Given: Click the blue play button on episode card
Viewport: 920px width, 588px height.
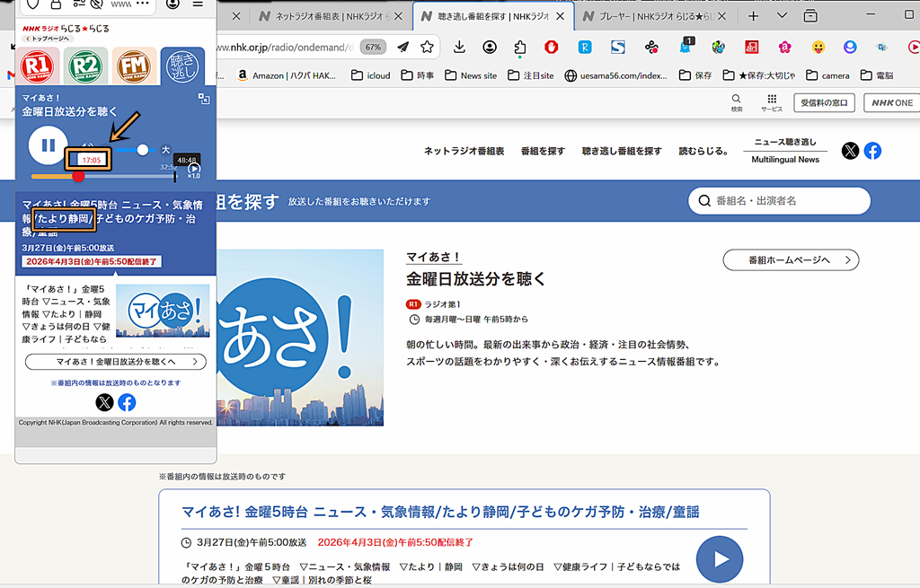Looking at the screenshot, I should pos(720,559).
